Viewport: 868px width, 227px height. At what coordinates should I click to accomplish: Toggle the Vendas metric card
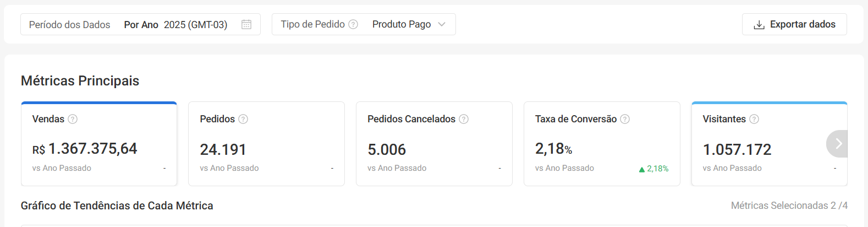(x=99, y=144)
